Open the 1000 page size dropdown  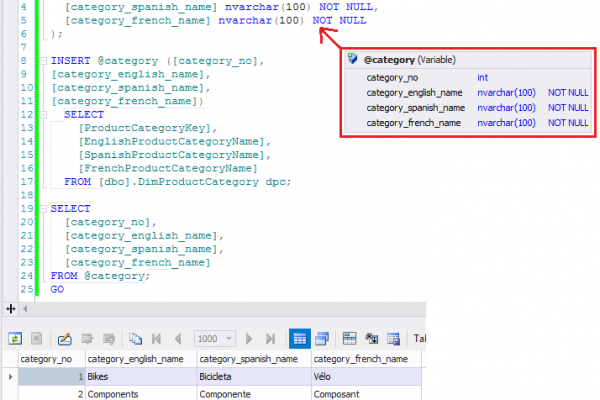pos(229,339)
